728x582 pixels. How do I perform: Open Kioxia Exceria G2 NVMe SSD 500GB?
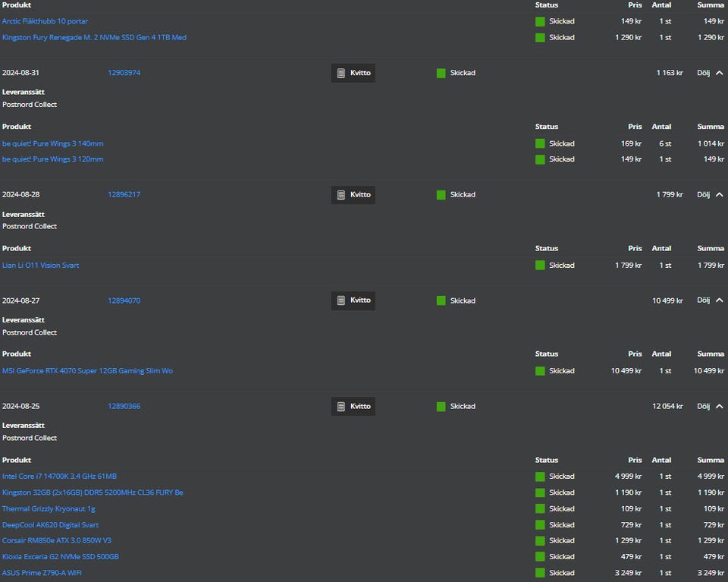61,557
